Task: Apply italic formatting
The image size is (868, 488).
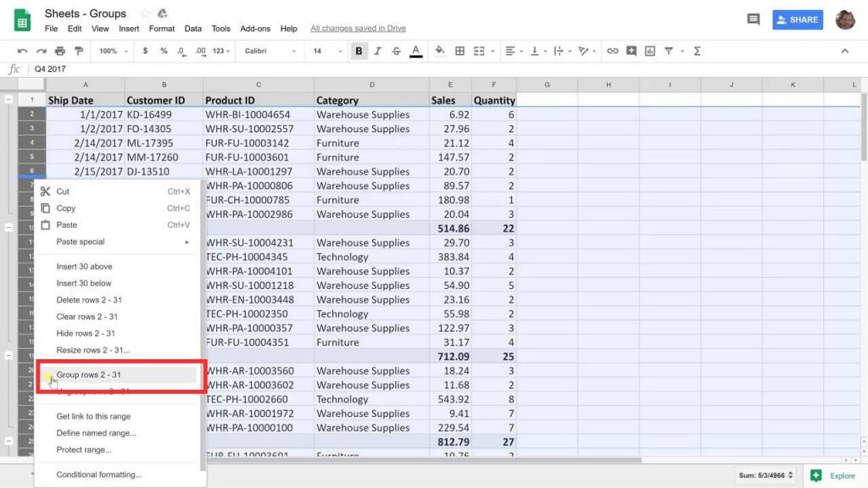Action: coord(377,52)
